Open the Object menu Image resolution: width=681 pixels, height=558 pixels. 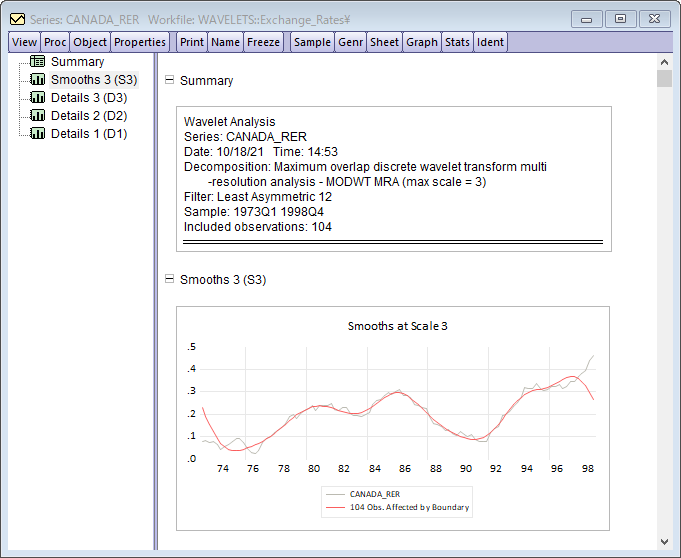[x=90, y=42]
